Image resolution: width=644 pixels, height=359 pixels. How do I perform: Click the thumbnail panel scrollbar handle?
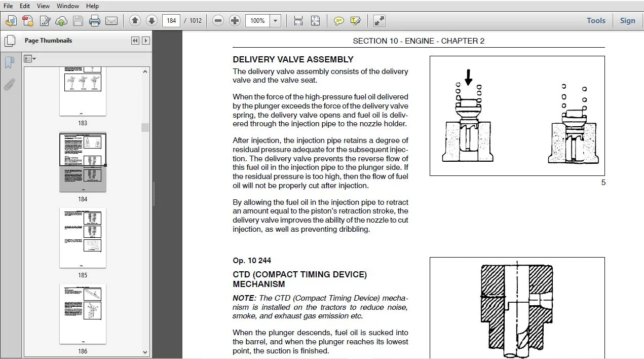click(x=145, y=127)
